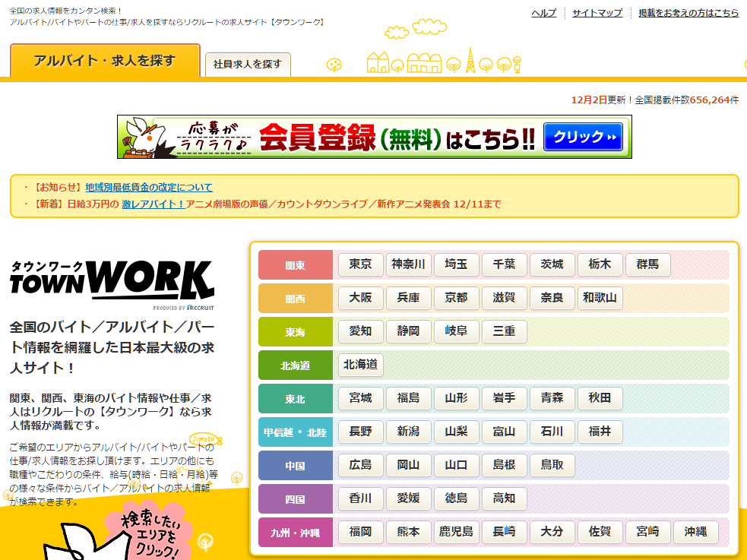Choose 福島 in the 東北 row
Viewport: 747px width, 560px height.
point(408,398)
